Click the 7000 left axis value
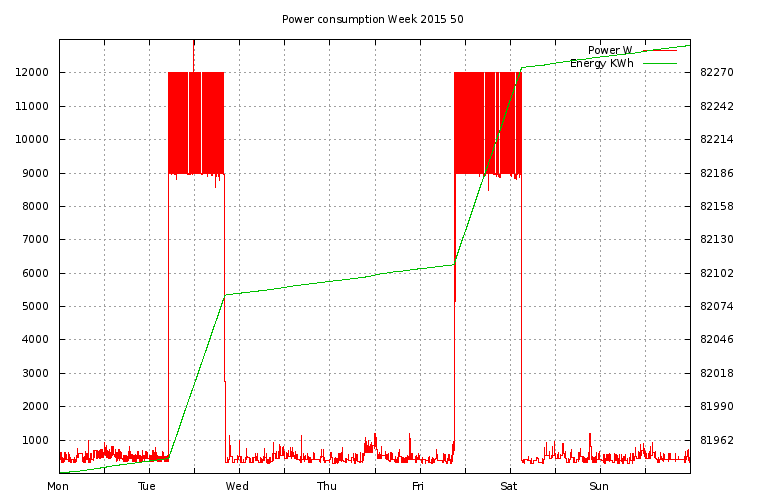This screenshot has height=500, width=768. [35, 239]
